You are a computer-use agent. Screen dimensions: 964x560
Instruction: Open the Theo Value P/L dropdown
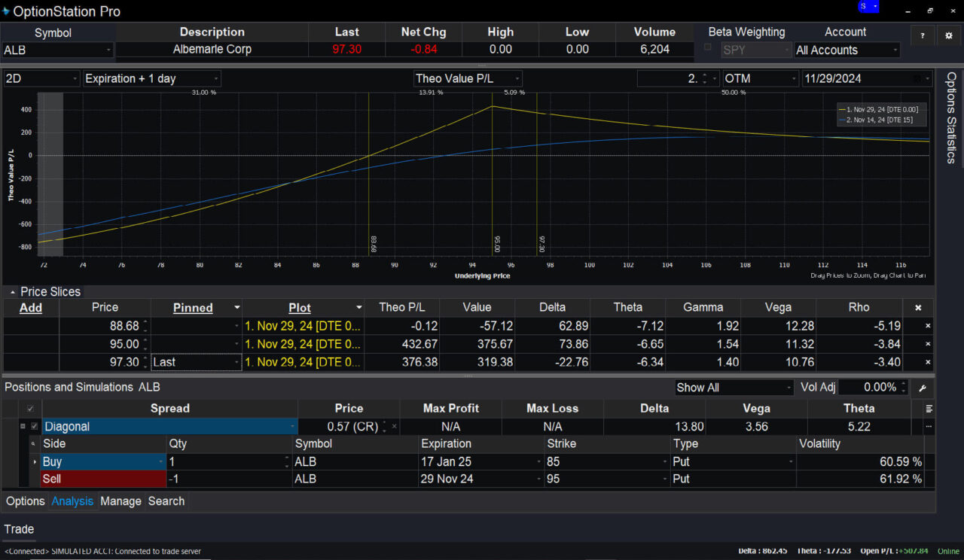coord(514,78)
